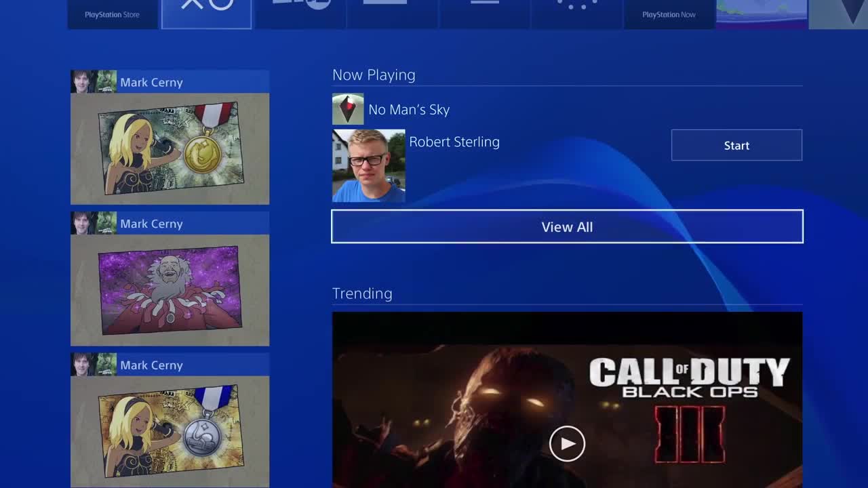
Task: Select the purple artwork activity card
Action: click(x=170, y=289)
